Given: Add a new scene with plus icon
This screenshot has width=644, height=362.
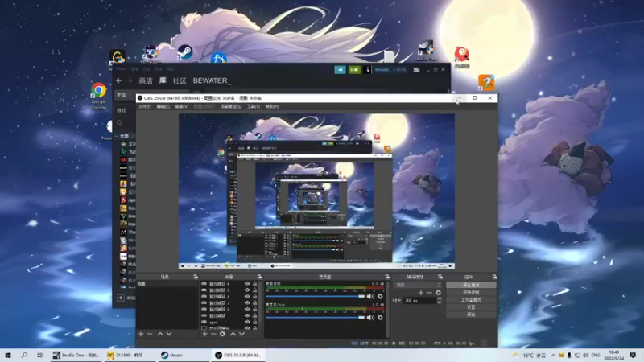Looking at the screenshot, I should 141,334.
